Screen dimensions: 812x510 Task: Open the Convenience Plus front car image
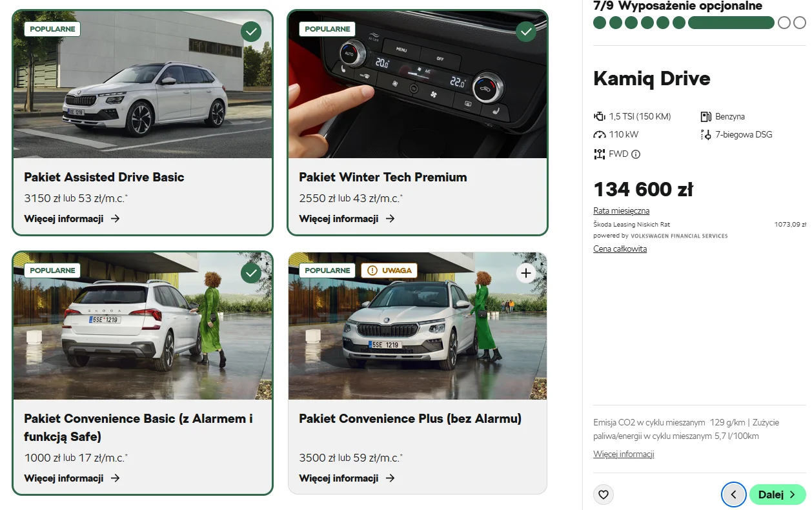[418, 326]
